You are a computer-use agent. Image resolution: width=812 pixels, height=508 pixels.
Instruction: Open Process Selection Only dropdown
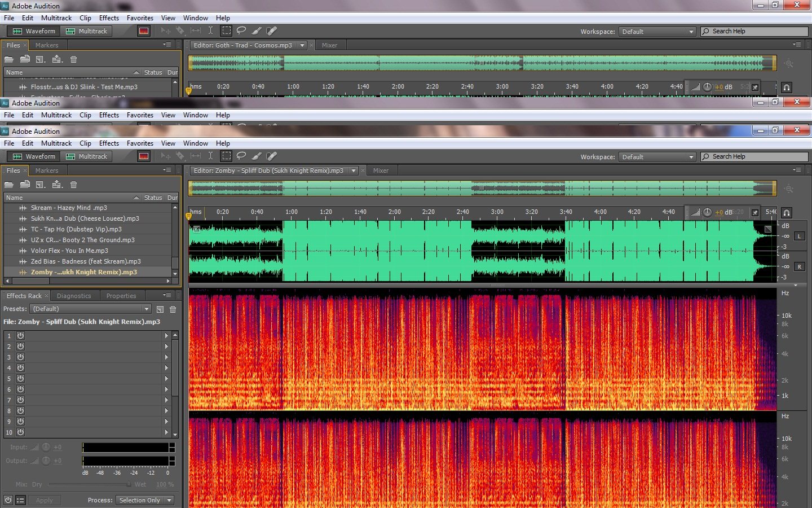144,500
